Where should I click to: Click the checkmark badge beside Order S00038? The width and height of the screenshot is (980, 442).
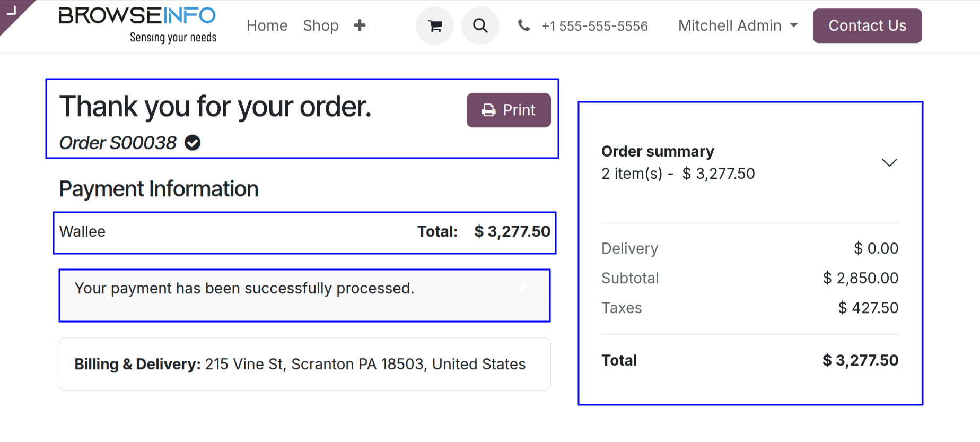pyautogui.click(x=192, y=143)
